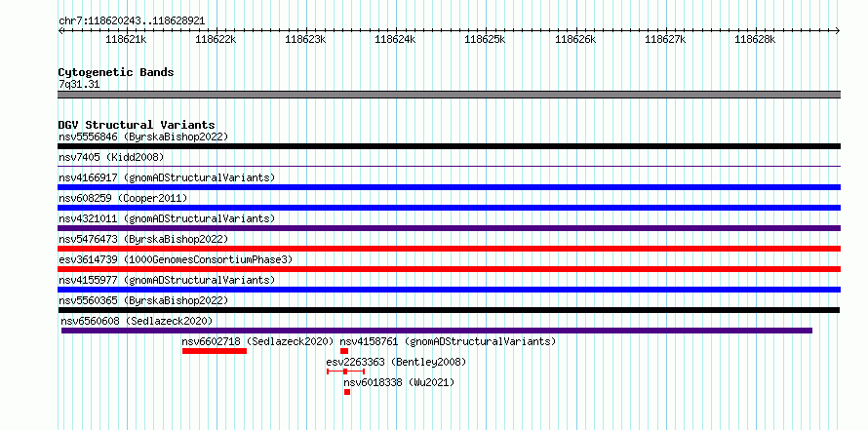Click the Cytogenetic Bands track title
This screenshot has width=868, height=430.
tap(116, 72)
